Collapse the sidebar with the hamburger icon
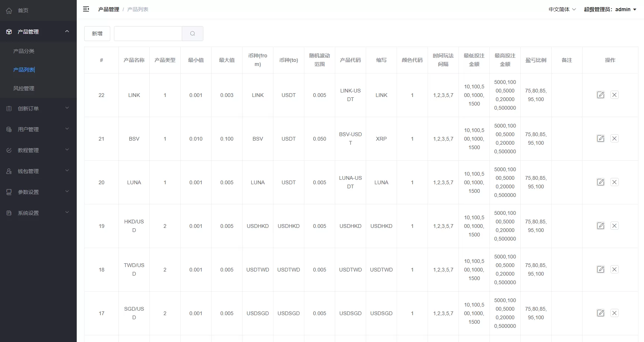The width and height of the screenshot is (644, 342). click(86, 9)
